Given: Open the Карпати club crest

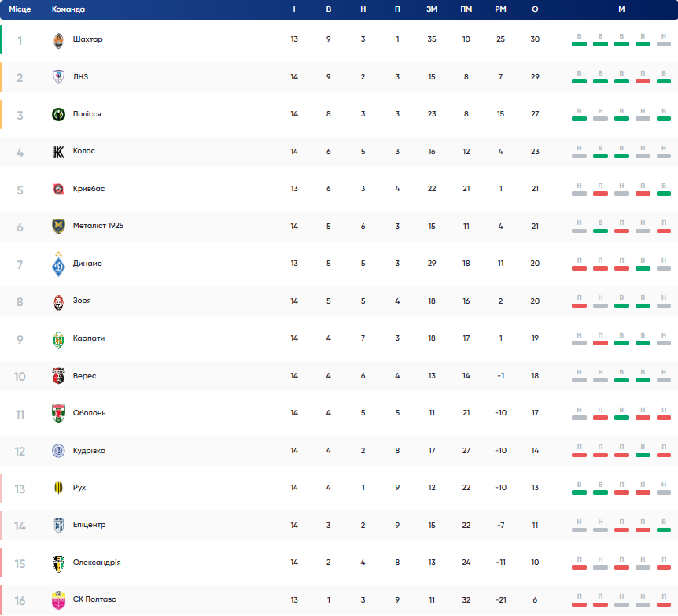Looking at the screenshot, I should 58,339.
